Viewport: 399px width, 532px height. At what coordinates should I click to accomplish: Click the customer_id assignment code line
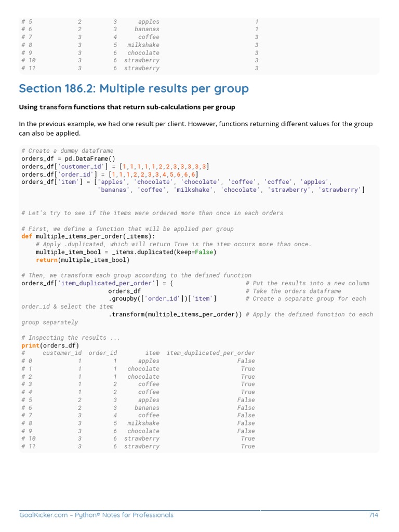pos(115,167)
